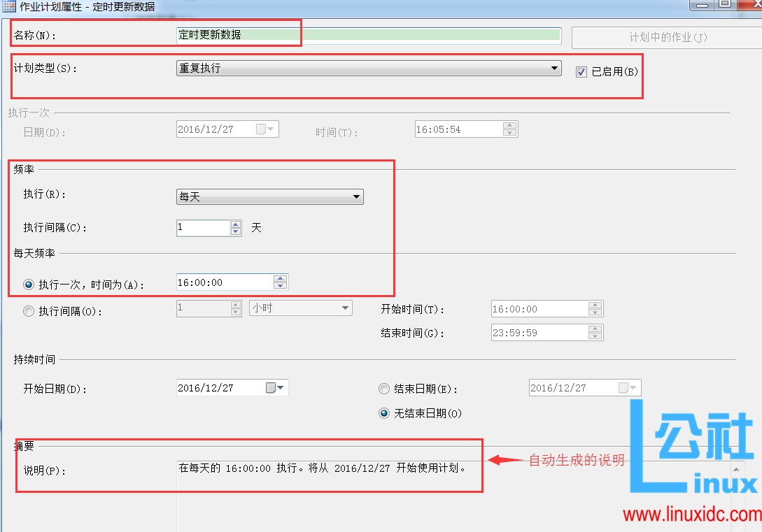Uncheck the 已启用(B) checkbox
The image size is (762, 532).
tap(581, 71)
